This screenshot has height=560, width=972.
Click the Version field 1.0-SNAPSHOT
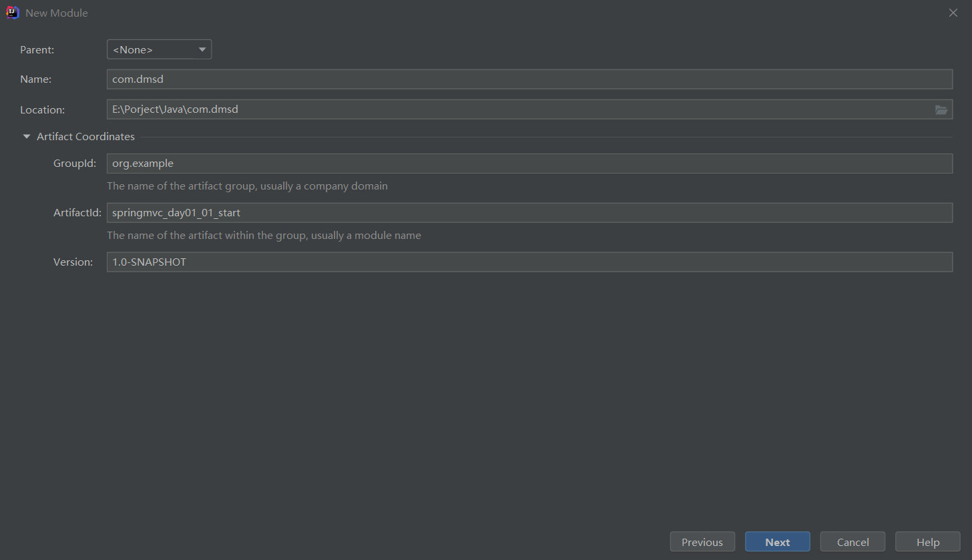529,262
